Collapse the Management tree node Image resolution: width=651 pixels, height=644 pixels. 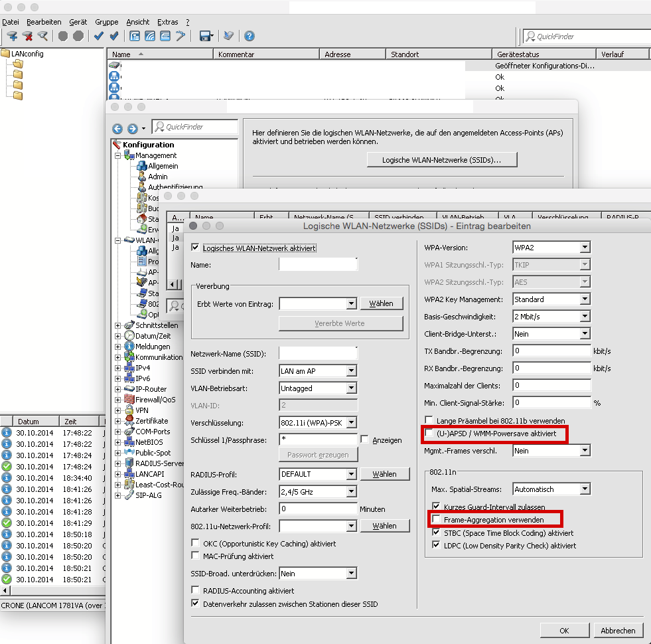coord(118,156)
